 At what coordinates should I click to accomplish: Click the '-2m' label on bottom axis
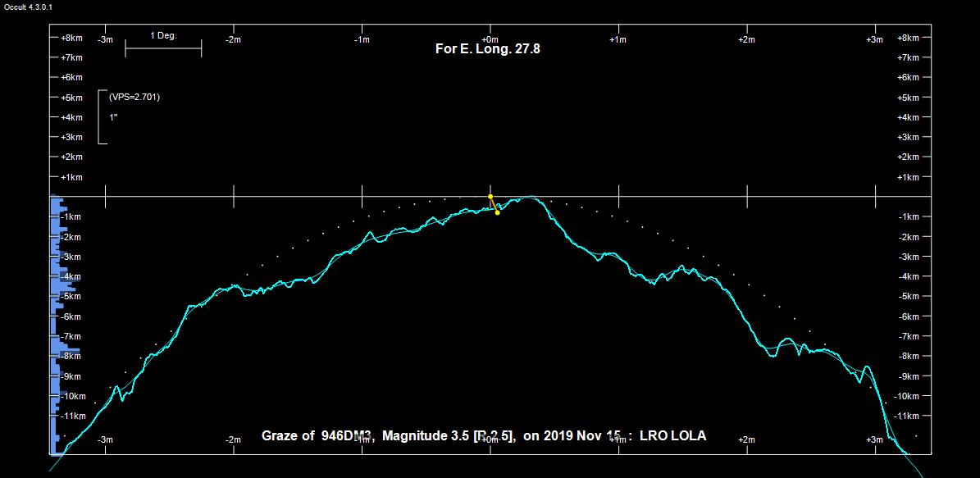234,439
